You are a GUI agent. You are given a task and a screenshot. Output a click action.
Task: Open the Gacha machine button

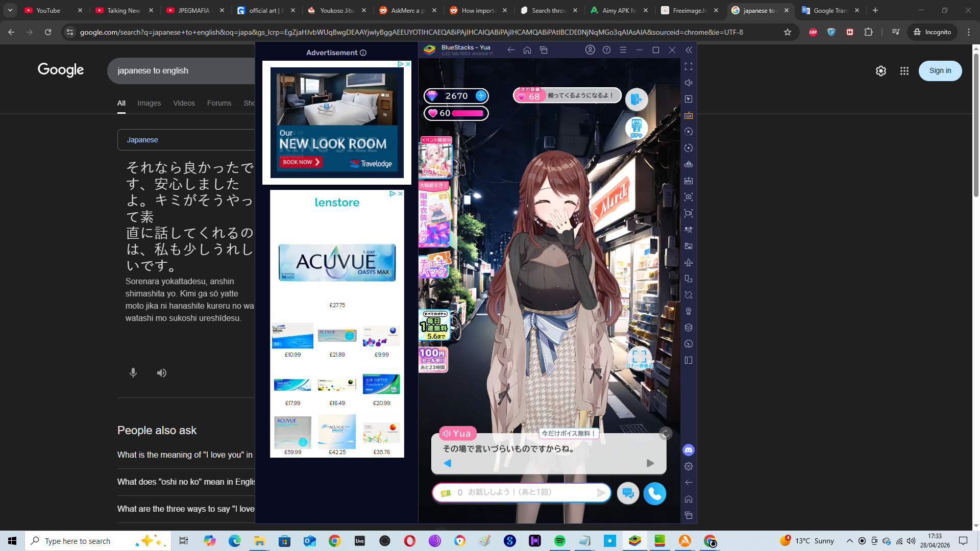click(636, 128)
